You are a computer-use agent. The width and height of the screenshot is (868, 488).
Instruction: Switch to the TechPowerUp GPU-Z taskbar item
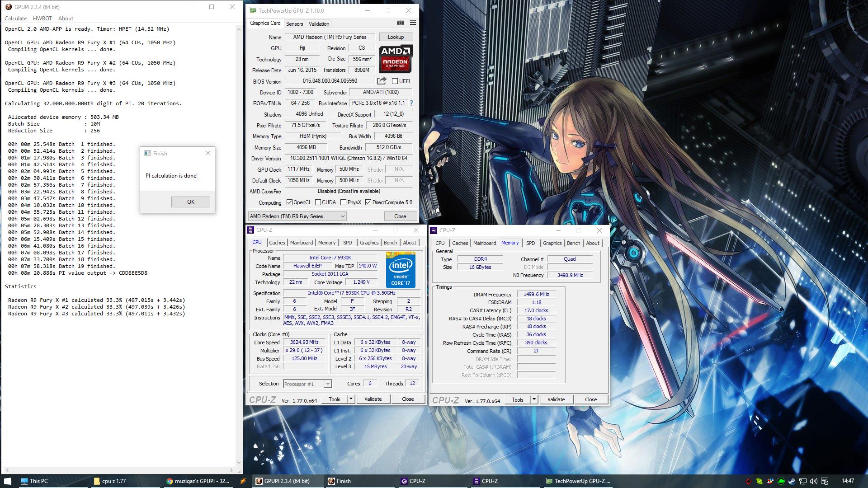(x=578, y=481)
